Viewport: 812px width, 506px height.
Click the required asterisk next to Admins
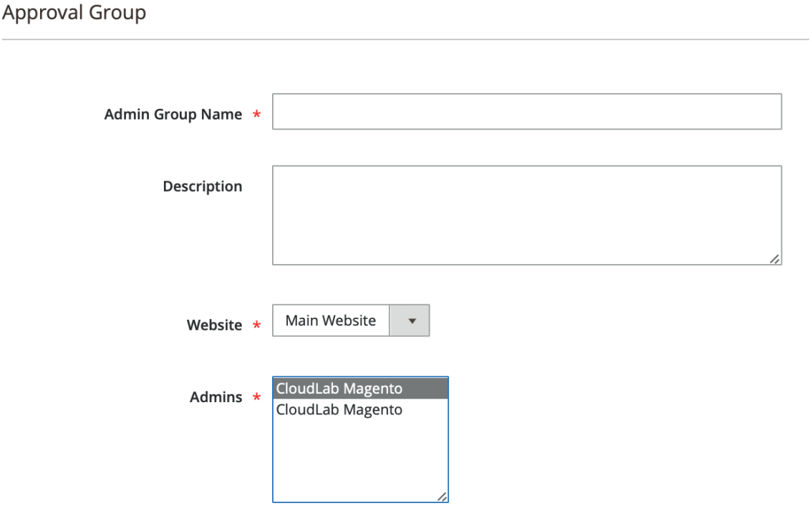(256, 396)
